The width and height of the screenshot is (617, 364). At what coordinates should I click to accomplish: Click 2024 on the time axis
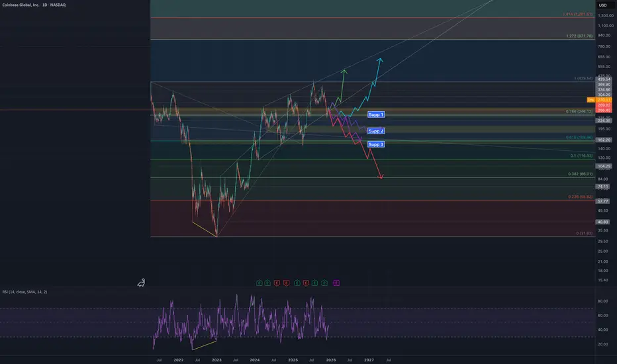coord(255,360)
